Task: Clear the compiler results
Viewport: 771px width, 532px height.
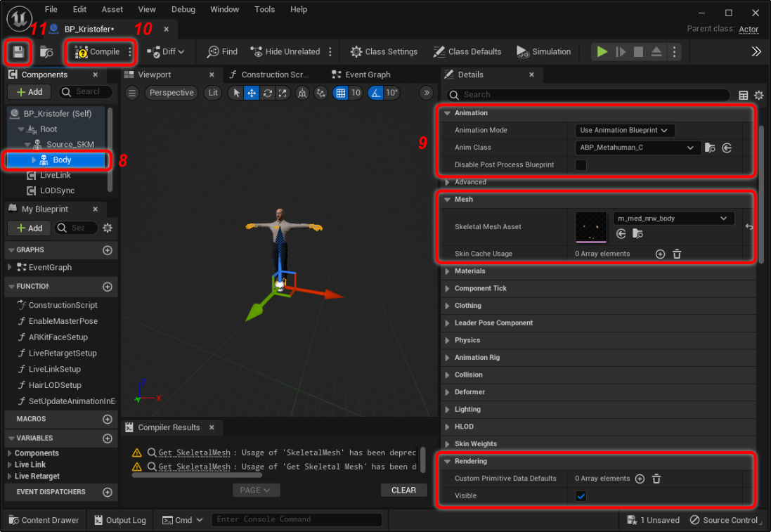Action: (403, 490)
